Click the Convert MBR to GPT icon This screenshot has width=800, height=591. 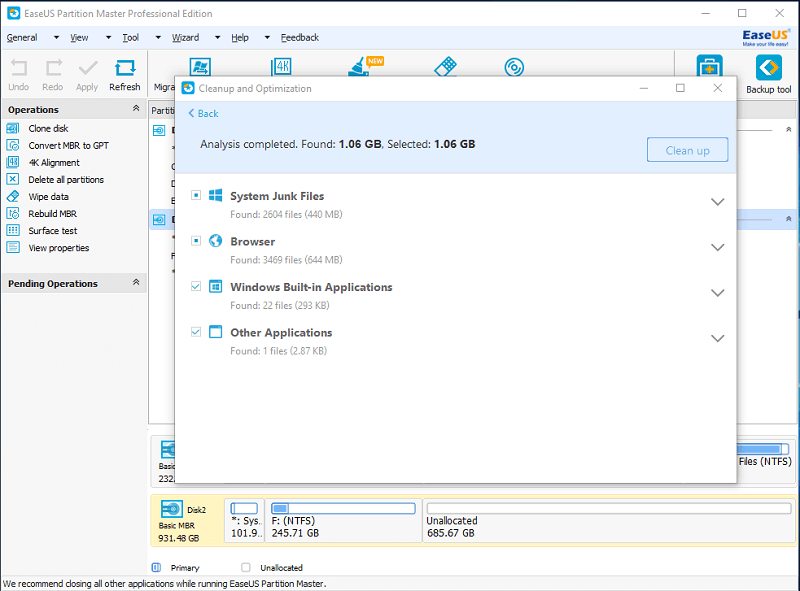coord(13,145)
